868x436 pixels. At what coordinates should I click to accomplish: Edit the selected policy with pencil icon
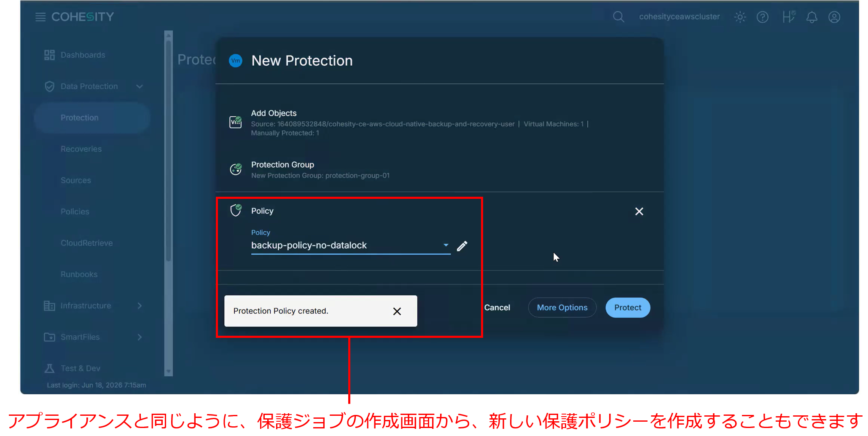click(462, 246)
